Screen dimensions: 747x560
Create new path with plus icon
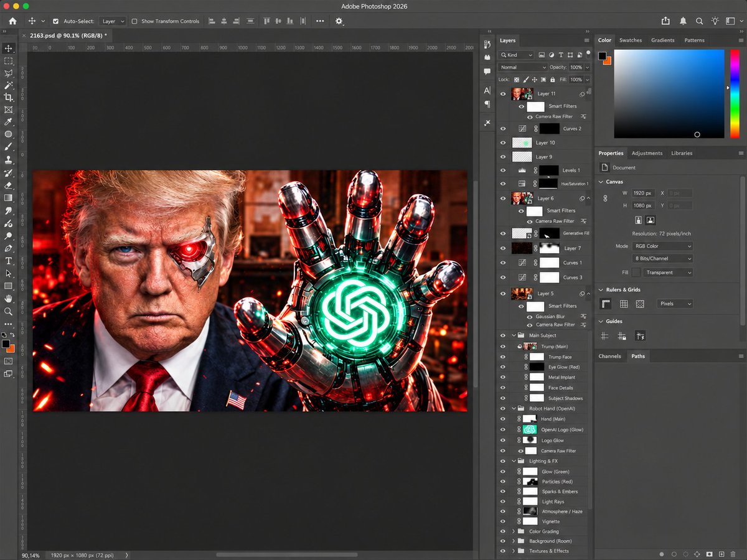coord(721,554)
